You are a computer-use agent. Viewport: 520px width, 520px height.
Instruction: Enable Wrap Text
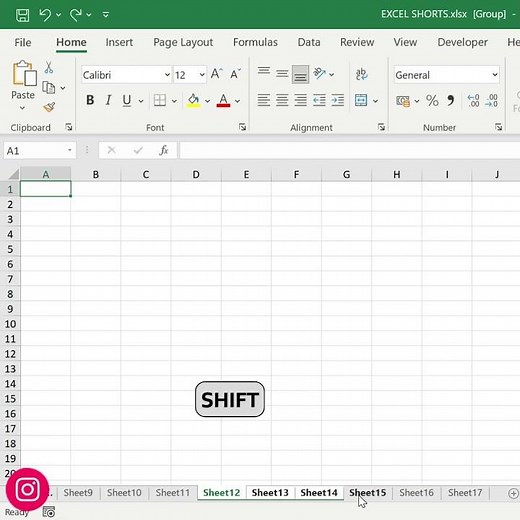coord(361,74)
